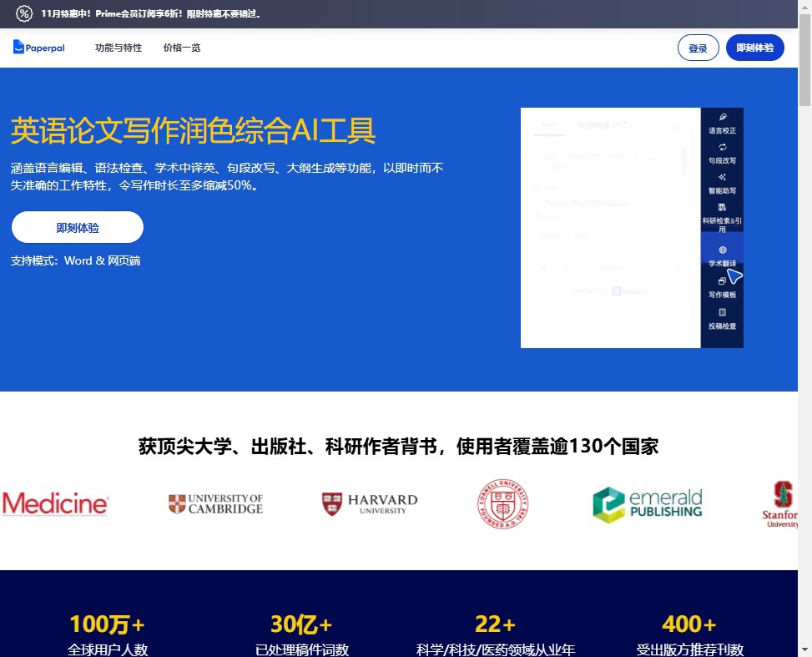The image size is (812, 657).
Task: Select the 智能助写 sparkle icon
Action: pyautogui.click(x=722, y=177)
